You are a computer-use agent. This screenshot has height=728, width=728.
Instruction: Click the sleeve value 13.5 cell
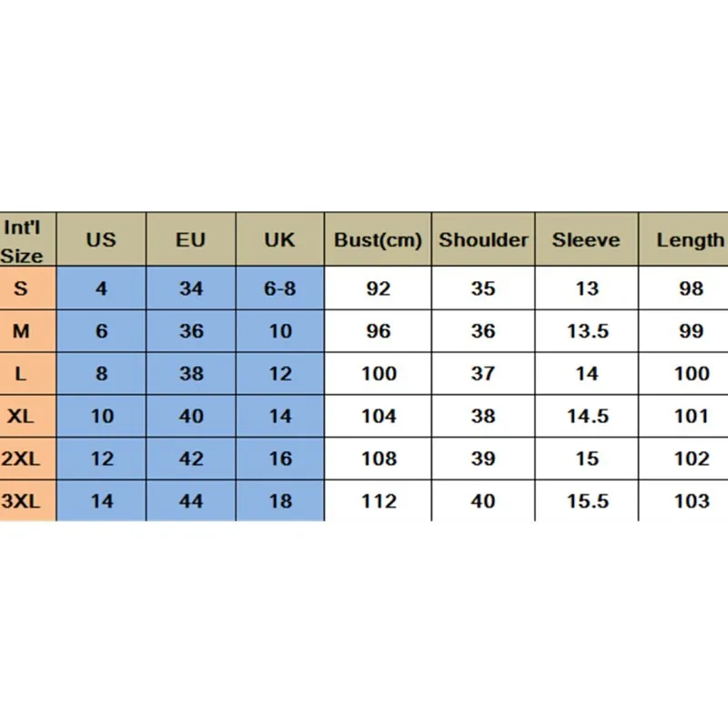[x=587, y=331]
